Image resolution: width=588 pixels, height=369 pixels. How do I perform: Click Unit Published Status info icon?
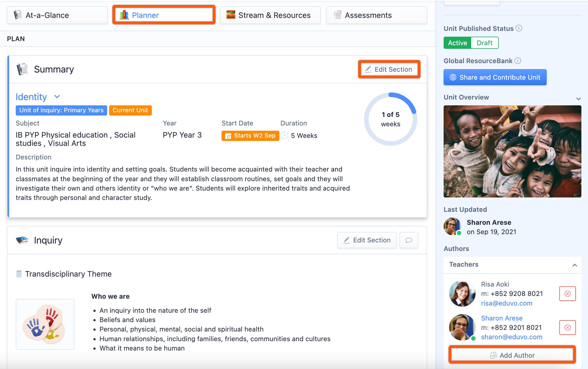519,28
